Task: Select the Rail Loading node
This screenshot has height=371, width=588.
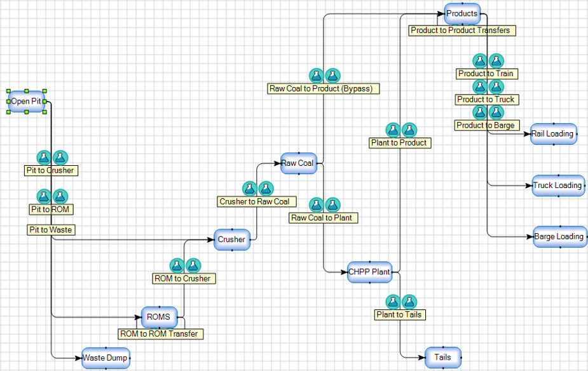Action: [553, 134]
